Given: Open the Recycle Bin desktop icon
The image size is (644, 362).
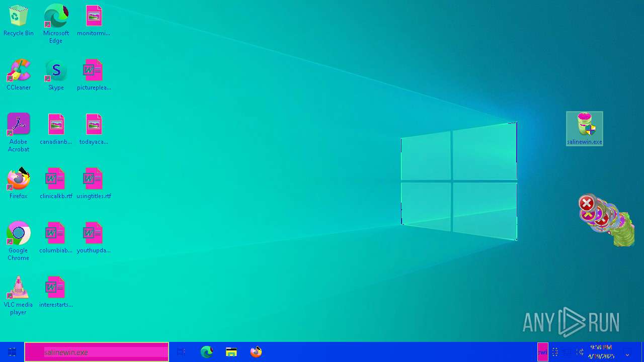Looking at the screenshot, I should [18, 21].
